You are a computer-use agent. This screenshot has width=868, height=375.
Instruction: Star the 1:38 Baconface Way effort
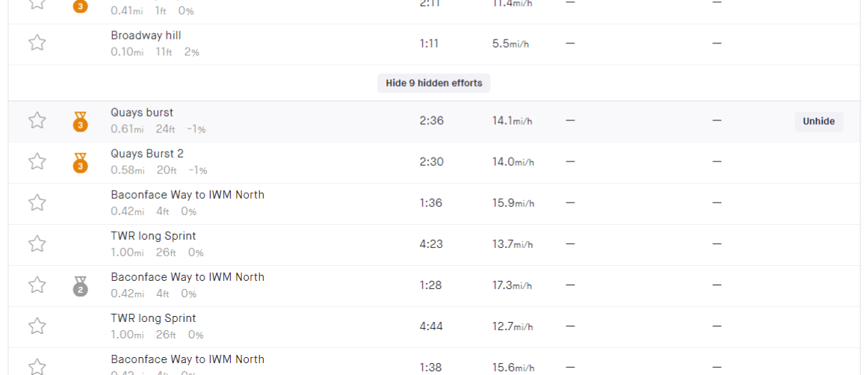(x=37, y=365)
